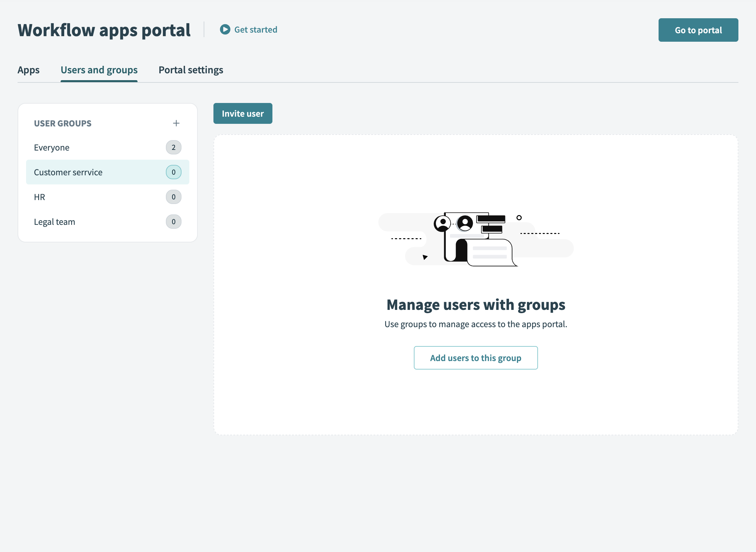
Task: Click the count badge beside Legal team
Action: click(x=173, y=222)
